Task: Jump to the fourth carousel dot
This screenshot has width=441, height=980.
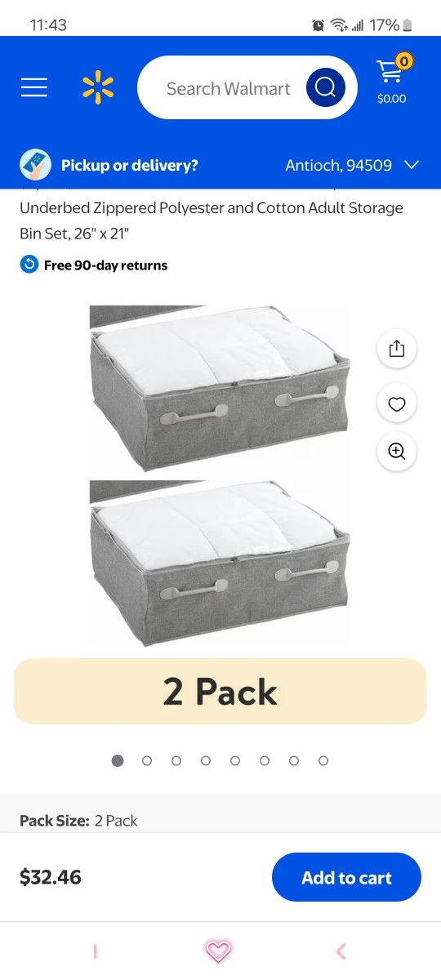Action: 206,760
